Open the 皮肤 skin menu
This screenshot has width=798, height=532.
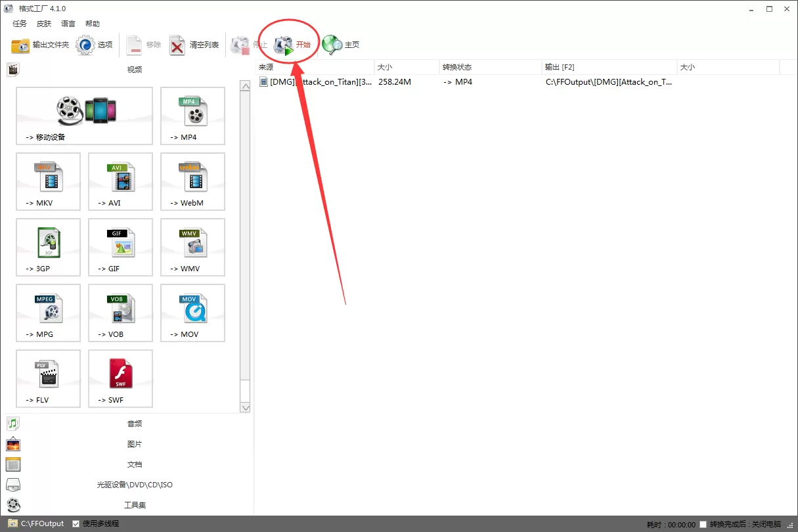tap(44, 24)
